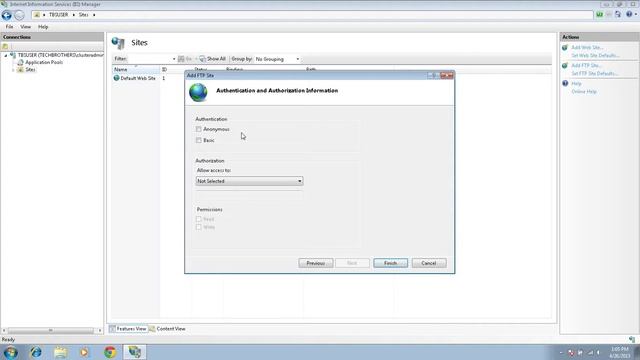Click the Add Web Site globe icon in Actions
The height and width of the screenshot is (360, 640).
coord(565,47)
